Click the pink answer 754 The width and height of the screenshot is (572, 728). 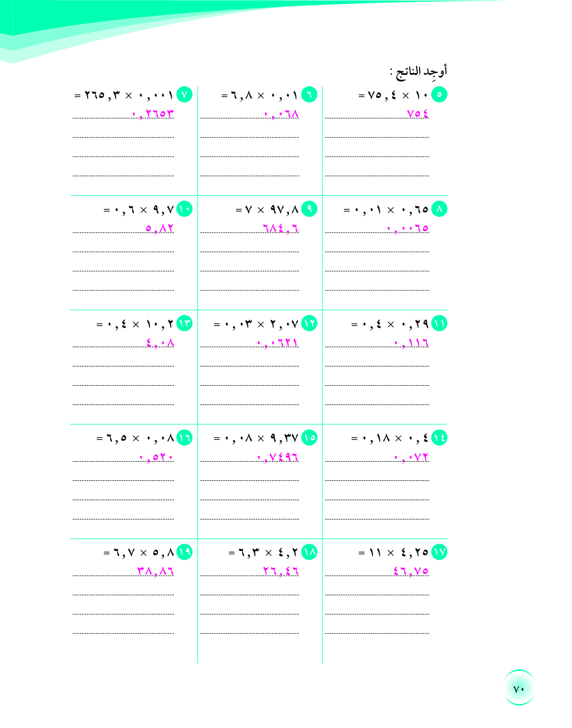click(417, 113)
